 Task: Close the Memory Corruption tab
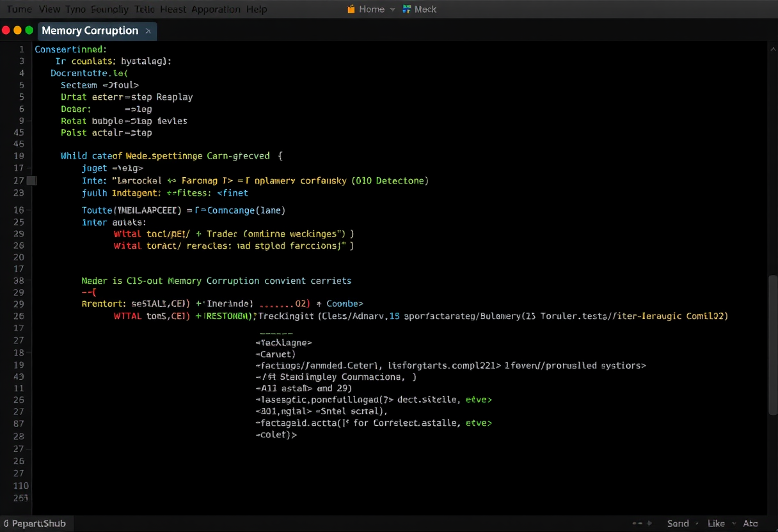(148, 31)
